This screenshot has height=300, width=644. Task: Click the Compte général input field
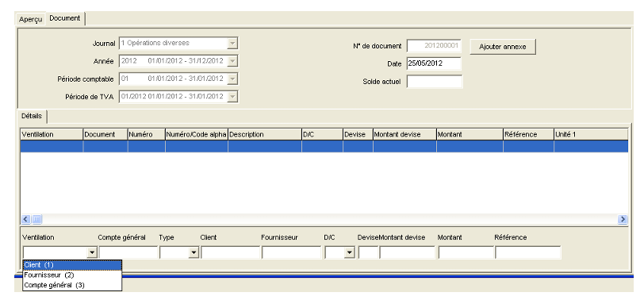tap(128, 252)
